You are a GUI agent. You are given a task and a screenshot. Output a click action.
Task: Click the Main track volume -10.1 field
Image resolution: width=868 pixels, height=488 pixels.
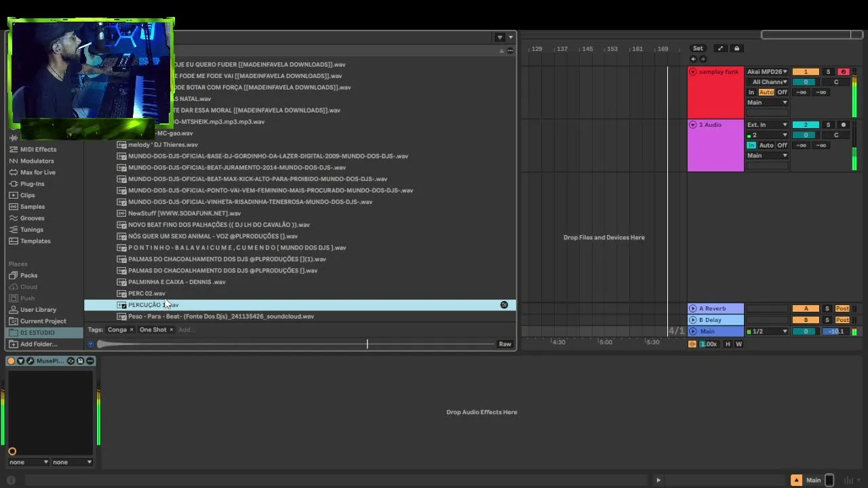click(x=836, y=331)
